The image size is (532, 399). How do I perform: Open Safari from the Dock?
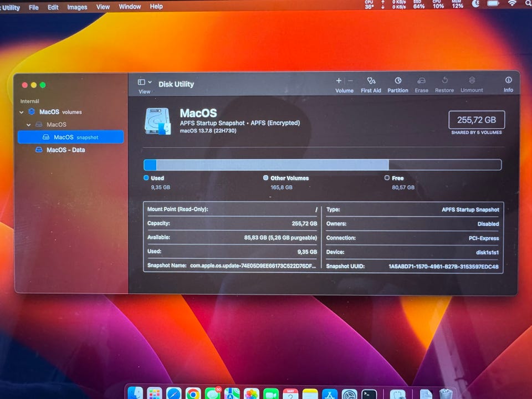pyautogui.click(x=173, y=393)
